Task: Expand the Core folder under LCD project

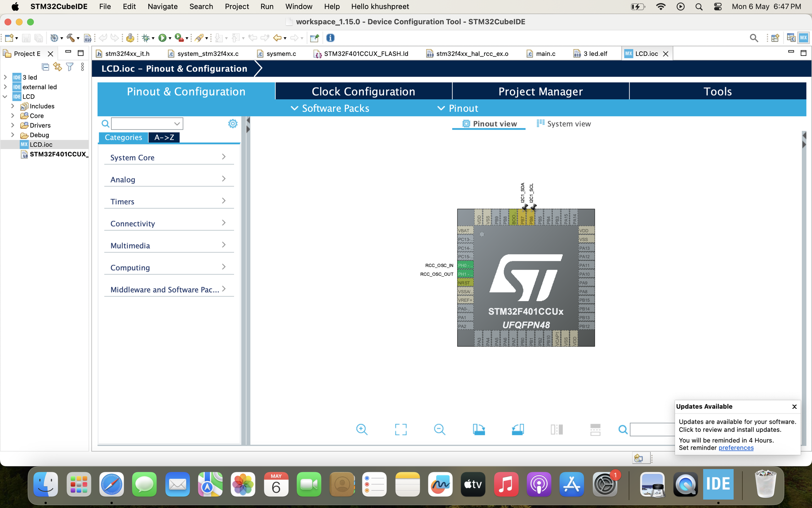Action: [13, 115]
